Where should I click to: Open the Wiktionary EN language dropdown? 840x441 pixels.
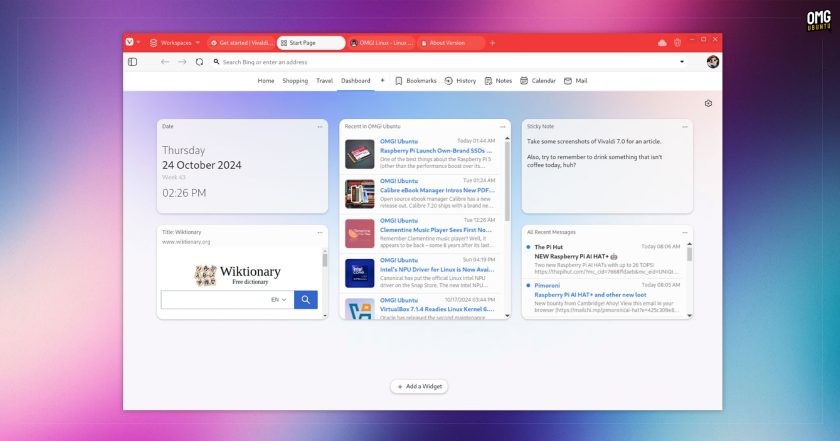click(279, 300)
